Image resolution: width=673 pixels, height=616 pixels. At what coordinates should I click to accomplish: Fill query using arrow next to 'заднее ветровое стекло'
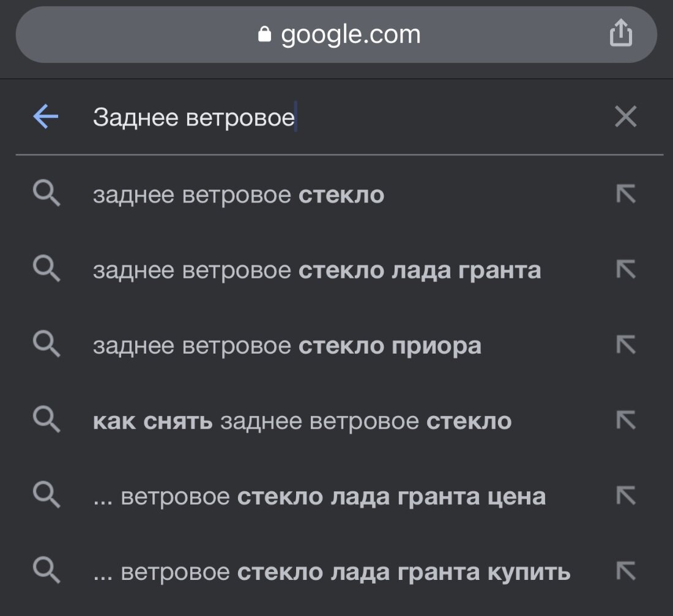[x=626, y=194]
